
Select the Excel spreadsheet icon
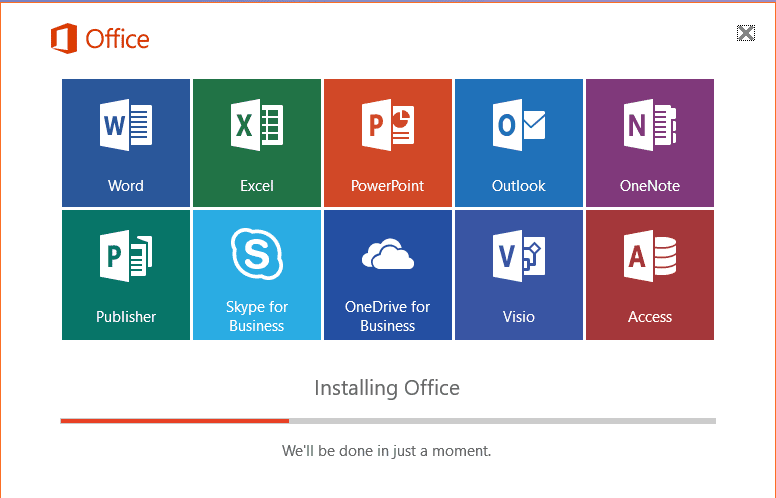257,126
